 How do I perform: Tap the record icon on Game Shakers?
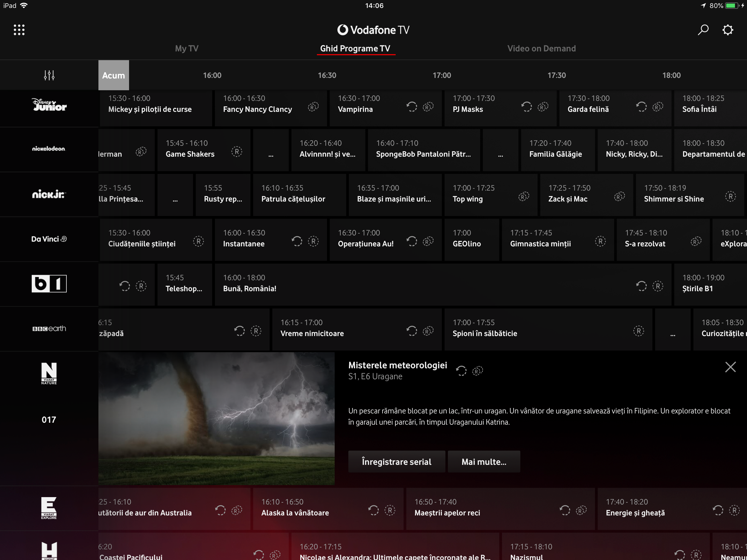pyautogui.click(x=237, y=152)
